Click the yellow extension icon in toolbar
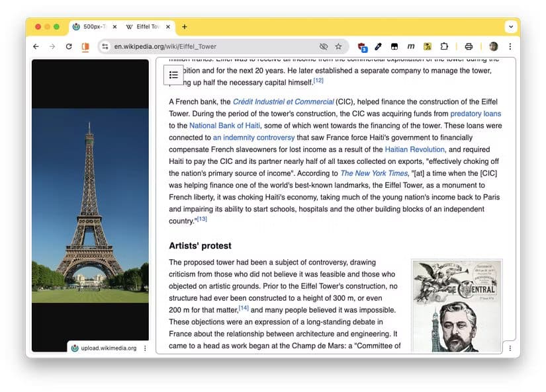Screen dimensions: 546x392 click(427, 46)
